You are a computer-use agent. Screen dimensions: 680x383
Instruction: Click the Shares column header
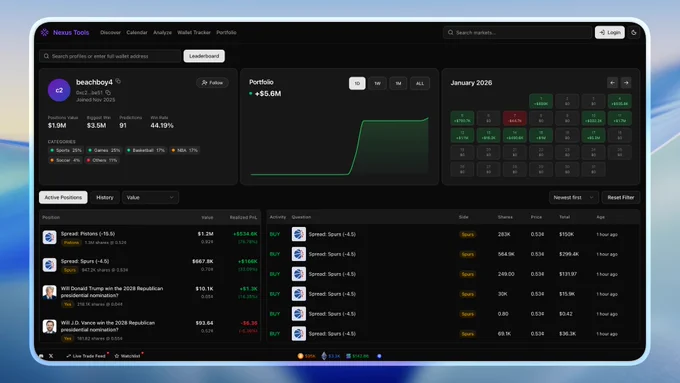point(505,217)
